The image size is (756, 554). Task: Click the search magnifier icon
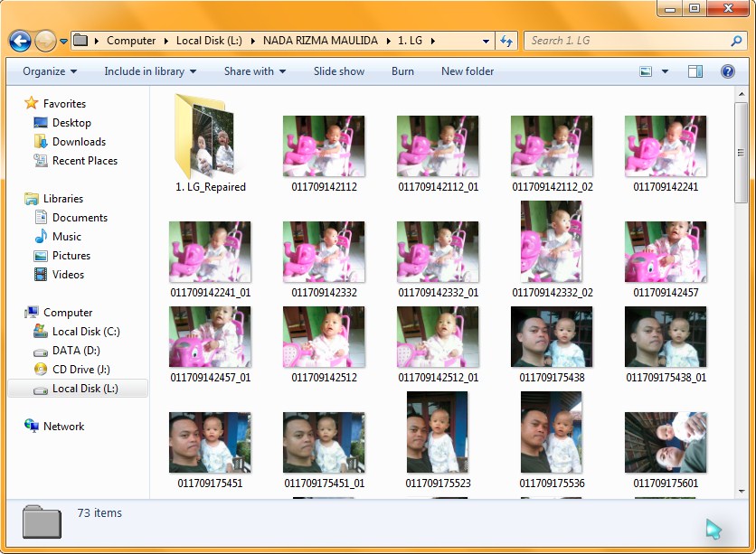click(736, 41)
